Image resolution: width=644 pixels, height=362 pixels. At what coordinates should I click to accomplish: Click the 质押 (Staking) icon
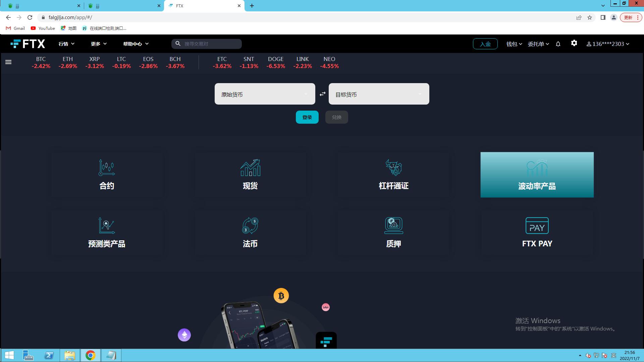point(393,226)
